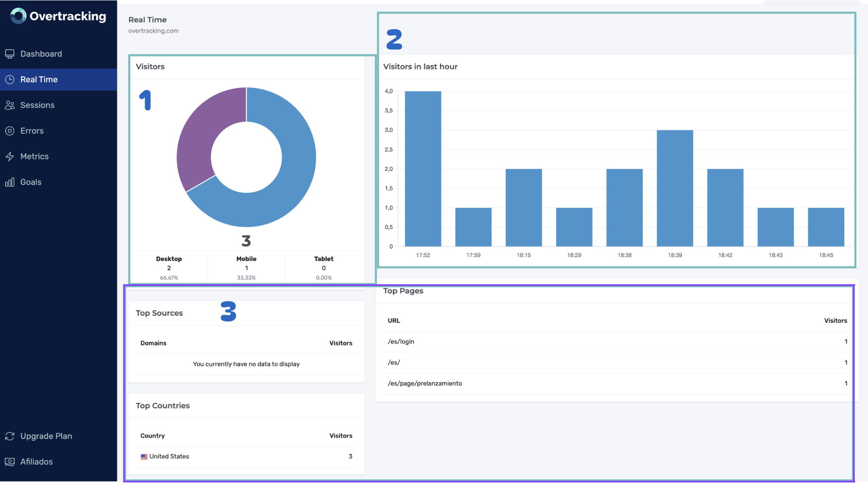Click the 18:15 bar in the chart

(523, 208)
